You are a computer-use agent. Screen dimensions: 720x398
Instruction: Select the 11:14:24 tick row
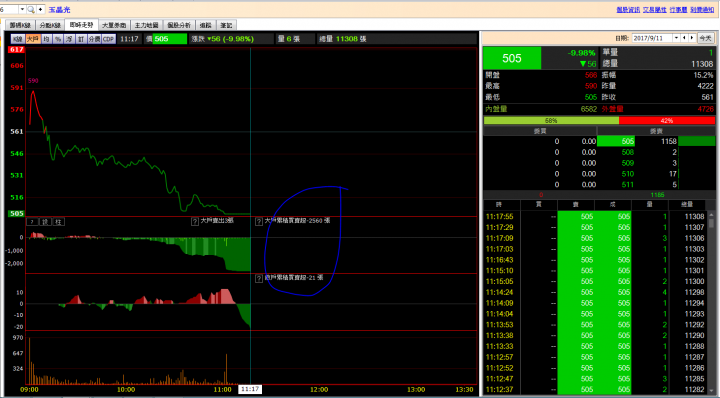click(x=595, y=292)
